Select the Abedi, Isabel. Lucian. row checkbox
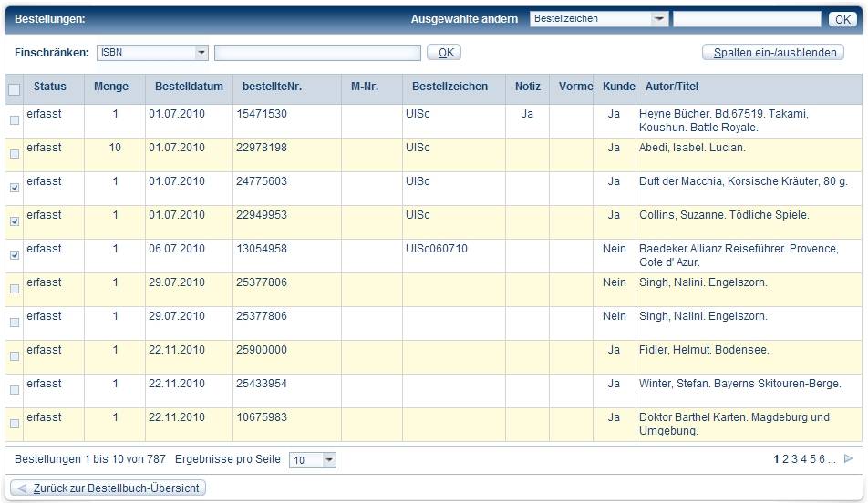 [14, 154]
